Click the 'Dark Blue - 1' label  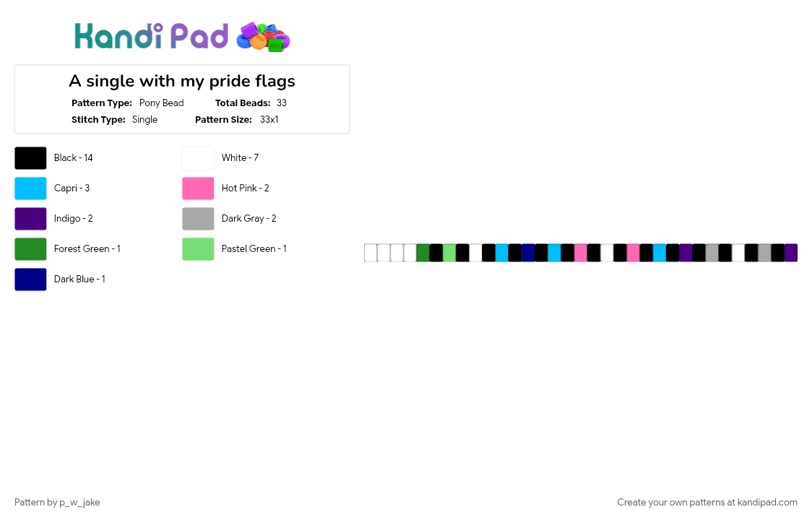(79, 279)
